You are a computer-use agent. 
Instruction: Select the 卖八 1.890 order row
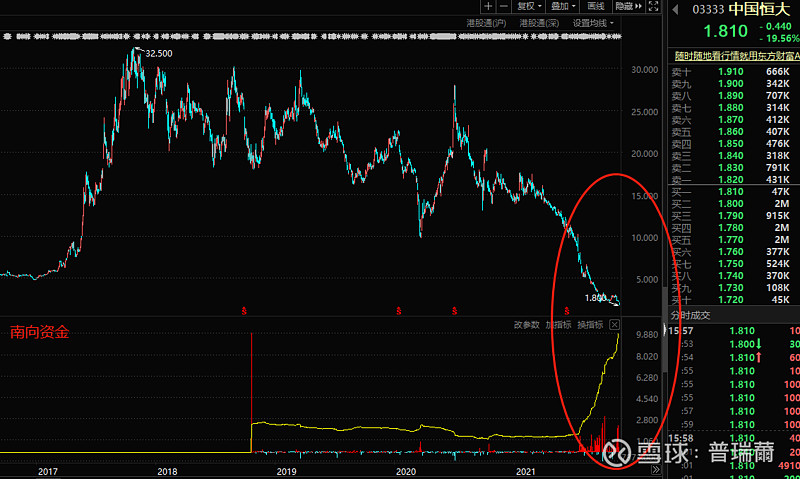pos(734,95)
